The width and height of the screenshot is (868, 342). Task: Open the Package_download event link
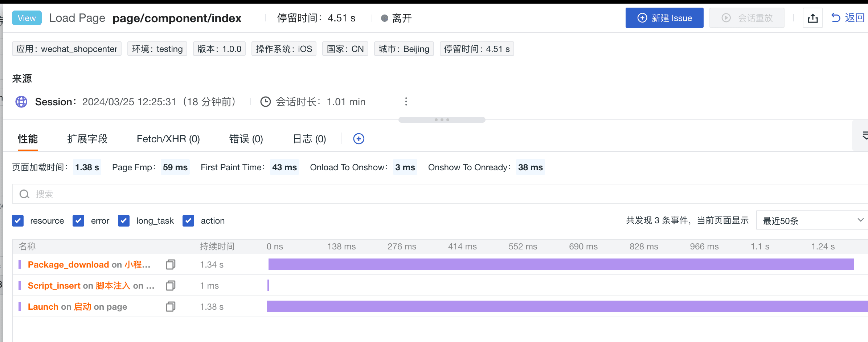coord(89,265)
